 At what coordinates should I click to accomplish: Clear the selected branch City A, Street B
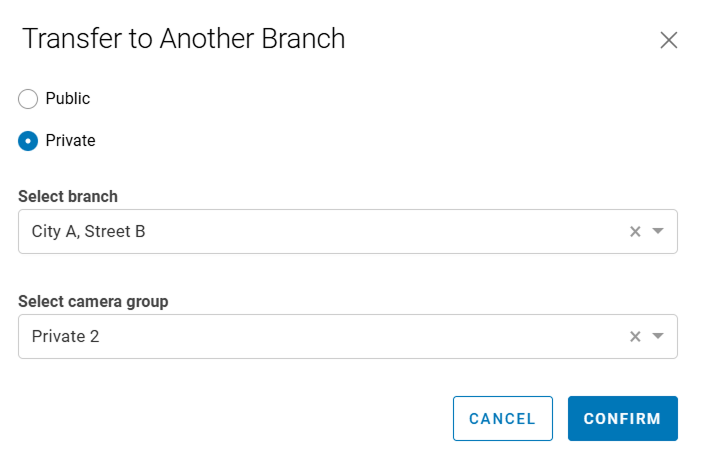coord(634,231)
